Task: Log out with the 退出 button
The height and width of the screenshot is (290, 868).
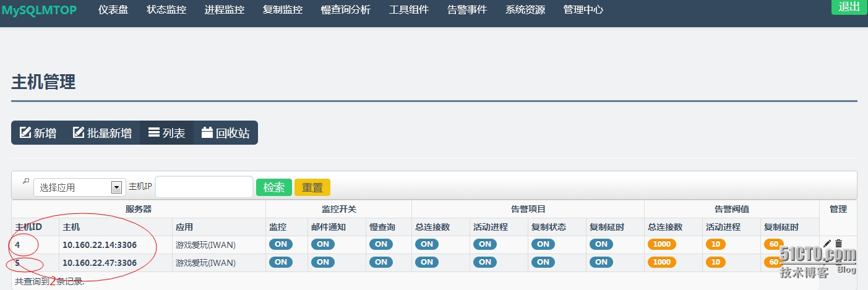Action: (x=849, y=7)
